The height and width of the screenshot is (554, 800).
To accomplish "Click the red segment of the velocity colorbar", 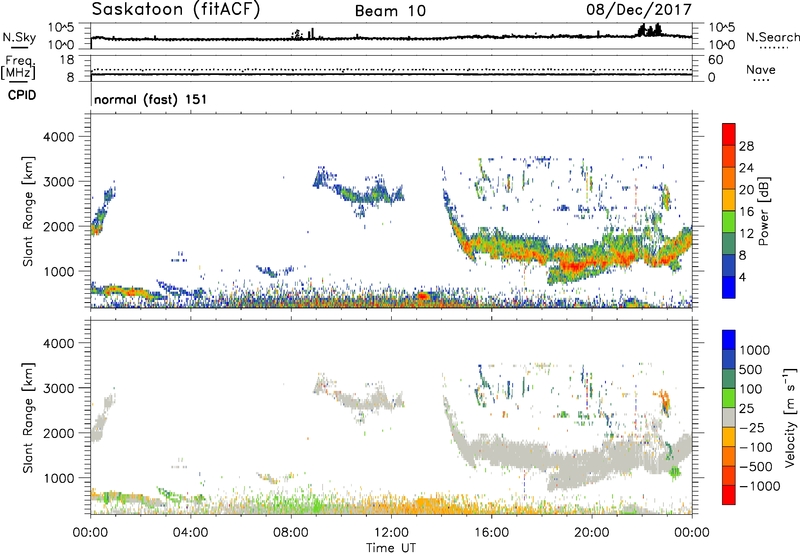I will (729, 495).
